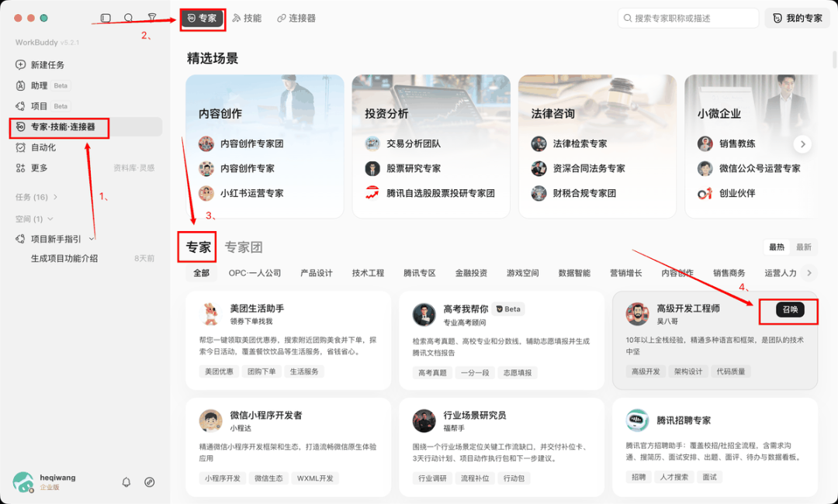Select 专家·技能·连接器 in sidebar
Viewport: 838px width, 504px height.
pos(85,127)
